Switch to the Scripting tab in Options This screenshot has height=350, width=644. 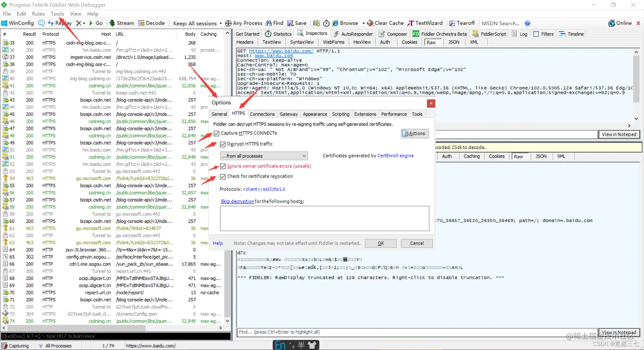[341, 114]
